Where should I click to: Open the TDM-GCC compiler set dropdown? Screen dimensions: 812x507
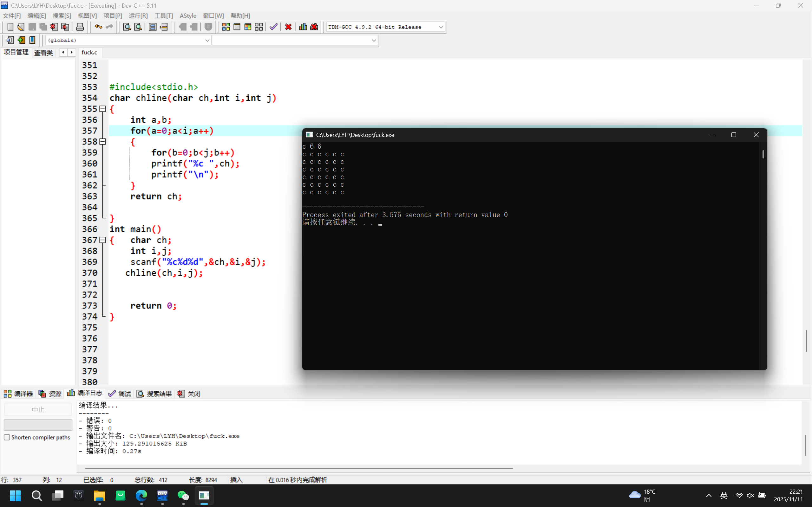(441, 27)
